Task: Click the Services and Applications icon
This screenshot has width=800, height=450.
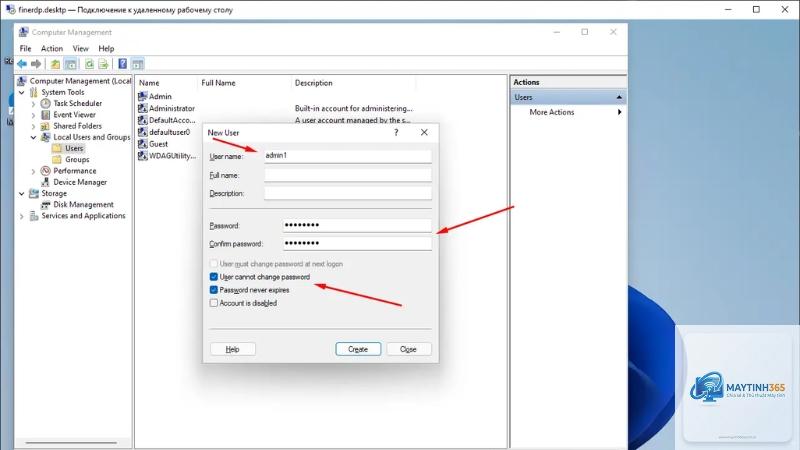Action: 34,215
